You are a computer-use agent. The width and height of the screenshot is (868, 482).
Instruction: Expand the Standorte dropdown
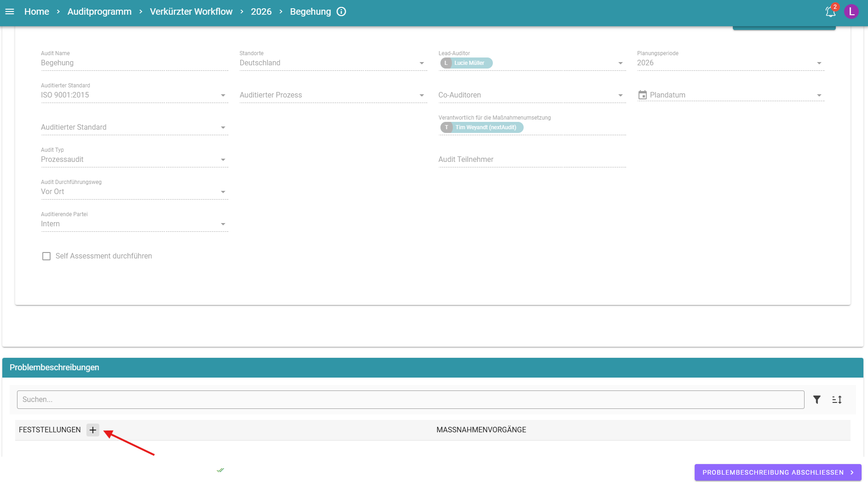[422, 63]
